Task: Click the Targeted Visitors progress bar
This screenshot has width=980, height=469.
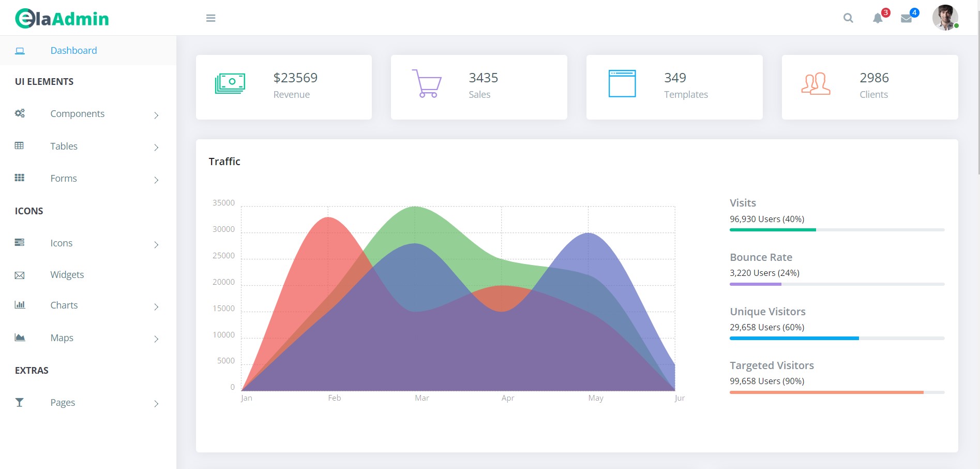Action: click(837, 392)
